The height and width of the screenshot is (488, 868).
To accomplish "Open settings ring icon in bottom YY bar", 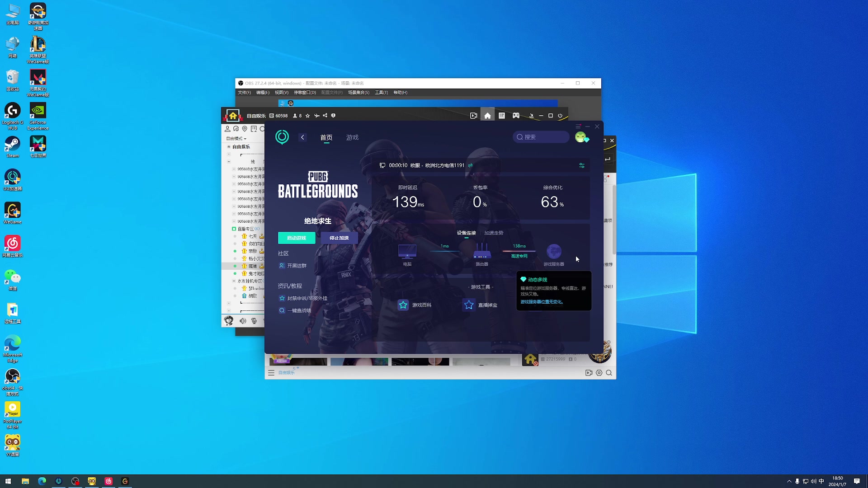I will [x=599, y=373].
